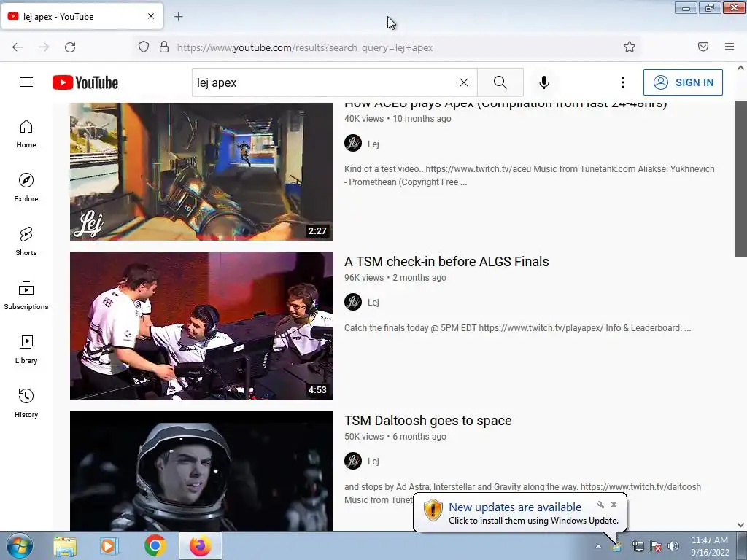Click 'New updates are available' notification
The width and height of the screenshot is (747, 560).
515,507
